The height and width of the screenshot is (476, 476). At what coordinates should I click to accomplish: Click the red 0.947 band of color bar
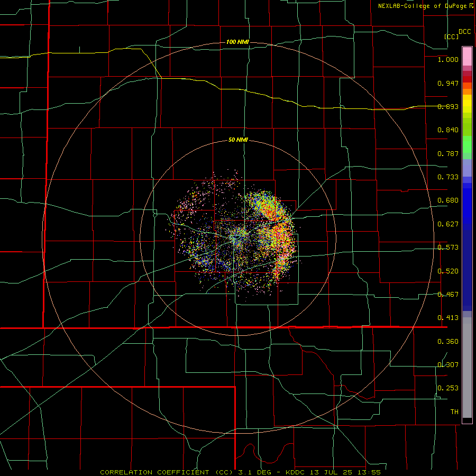pyautogui.click(x=467, y=79)
